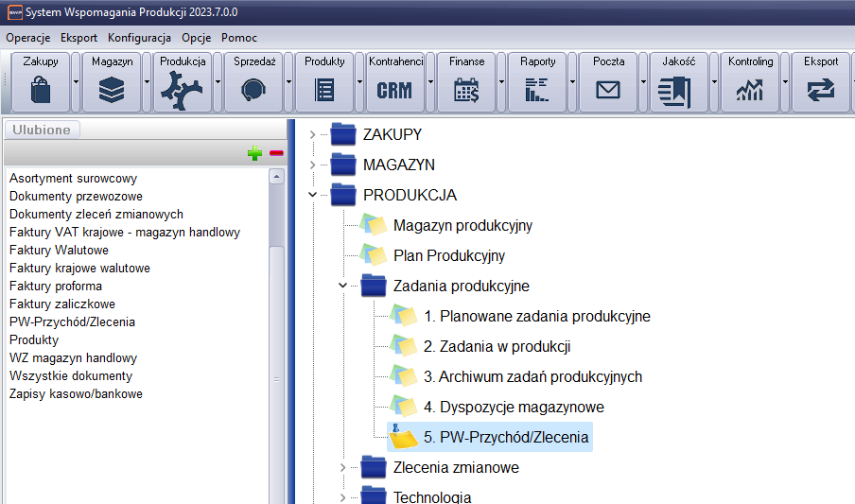Screen dimensions: 855x504
Task: Click the Sprzedaż headset icon
Action: click(253, 90)
